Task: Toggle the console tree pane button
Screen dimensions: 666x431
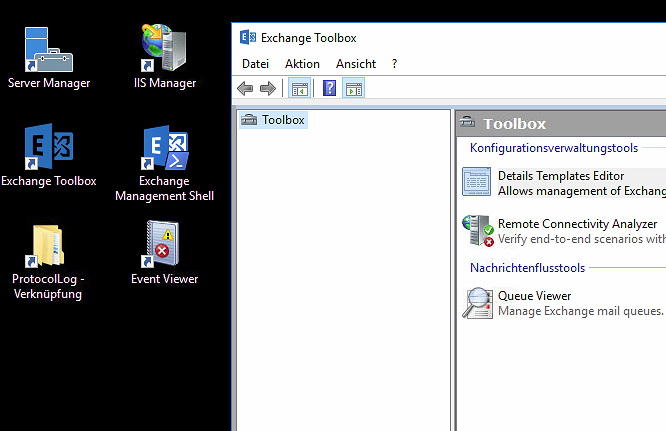Action: point(299,89)
